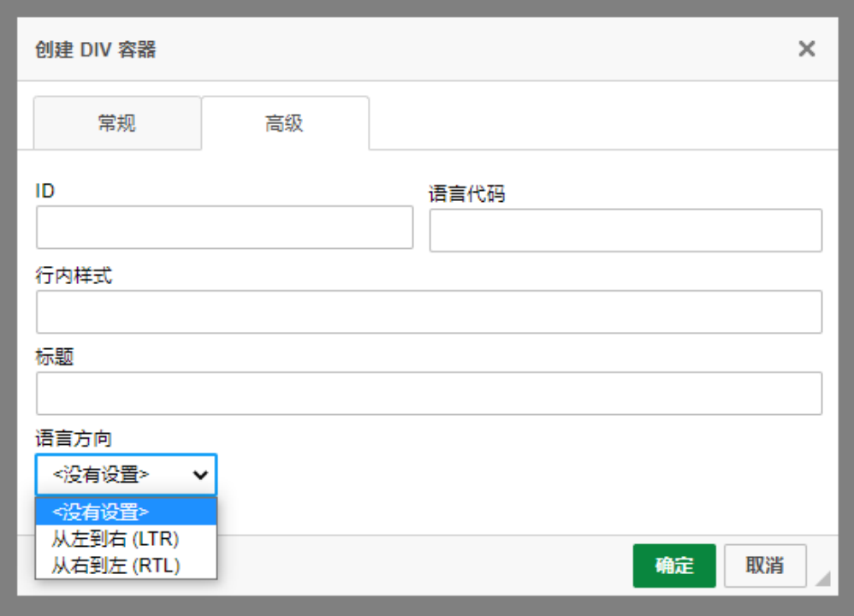The width and height of the screenshot is (854, 616).
Task: Focus the ID text field
Action: pos(224,228)
